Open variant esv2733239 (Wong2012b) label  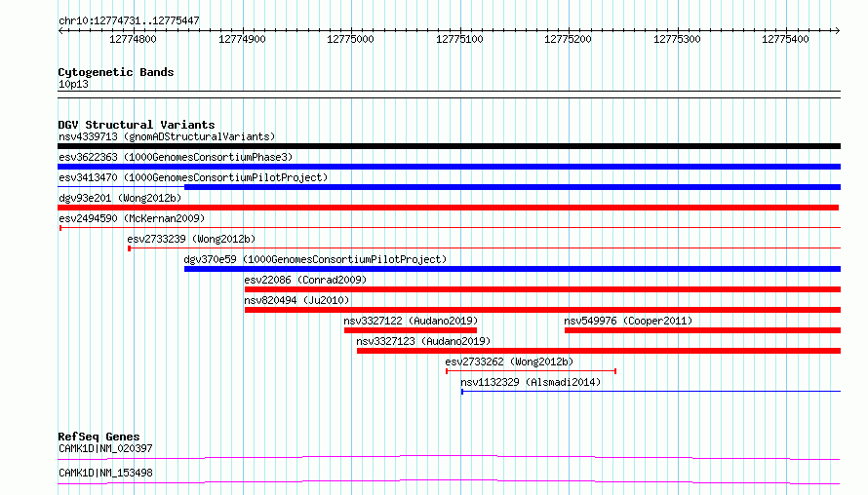coord(191,239)
